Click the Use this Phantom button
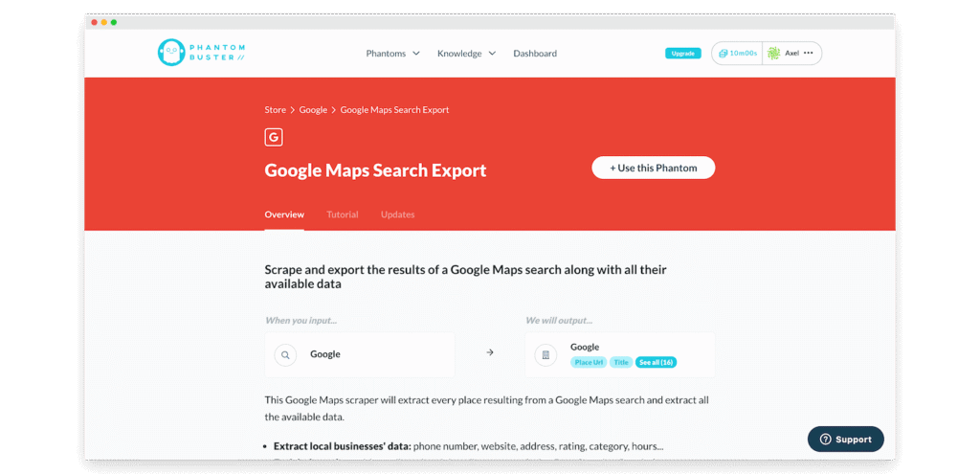The width and height of the screenshot is (980, 474). point(653,168)
